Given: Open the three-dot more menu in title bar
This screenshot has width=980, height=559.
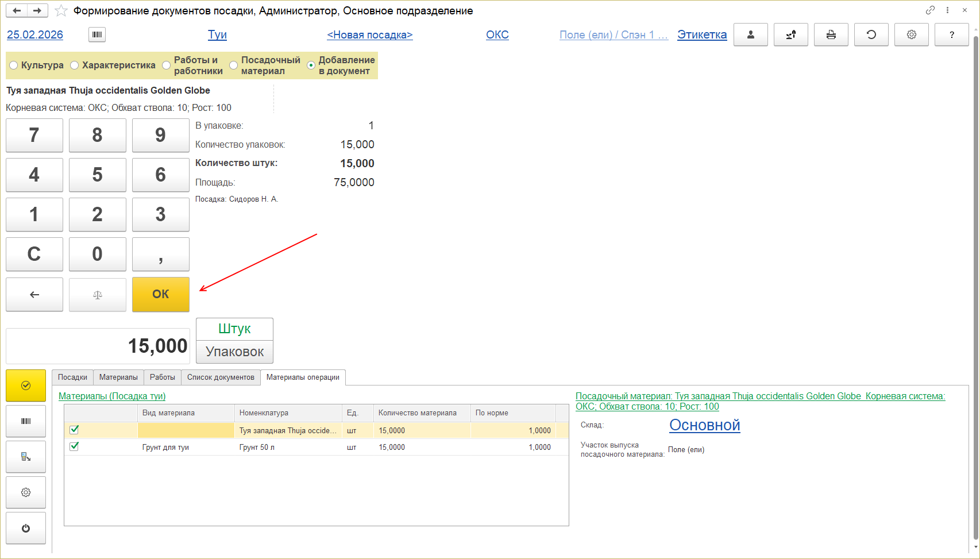Looking at the screenshot, I should point(947,10).
